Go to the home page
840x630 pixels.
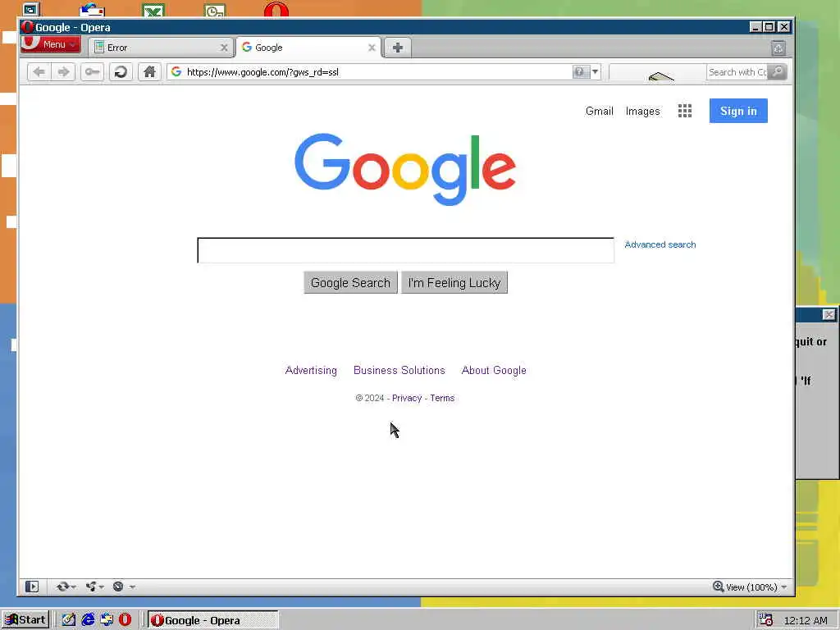pos(149,72)
